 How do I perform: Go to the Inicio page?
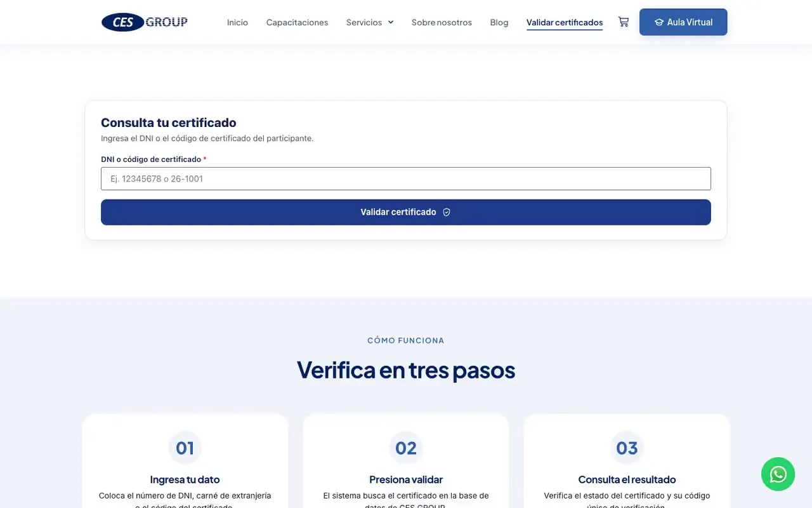tap(237, 22)
